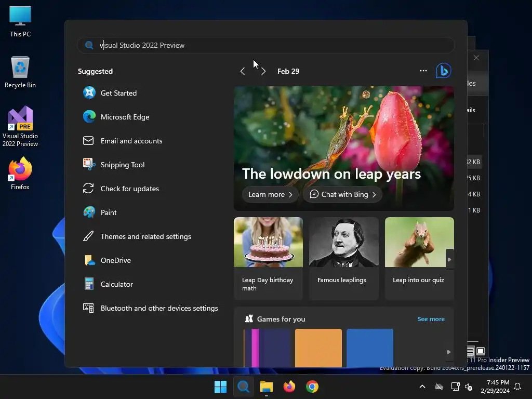
Task: Open This PC desktop icon
Action: pyautogui.click(x=20, y=21)
